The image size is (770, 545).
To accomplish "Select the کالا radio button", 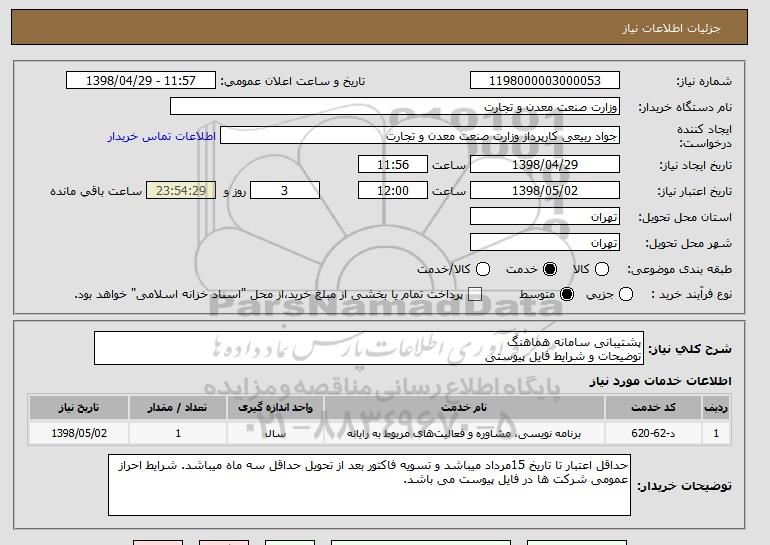I will 602,269.
